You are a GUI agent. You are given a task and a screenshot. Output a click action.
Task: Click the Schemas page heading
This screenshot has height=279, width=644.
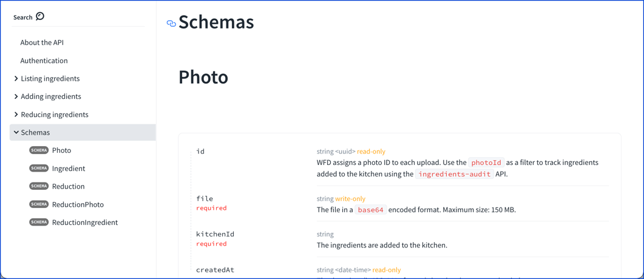click(x=216, y=22)
